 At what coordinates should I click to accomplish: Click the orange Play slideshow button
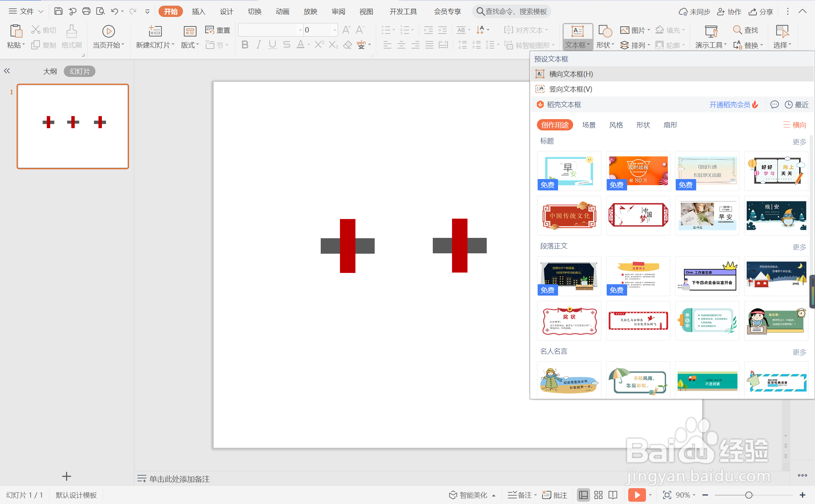click(x=637, y=495)
